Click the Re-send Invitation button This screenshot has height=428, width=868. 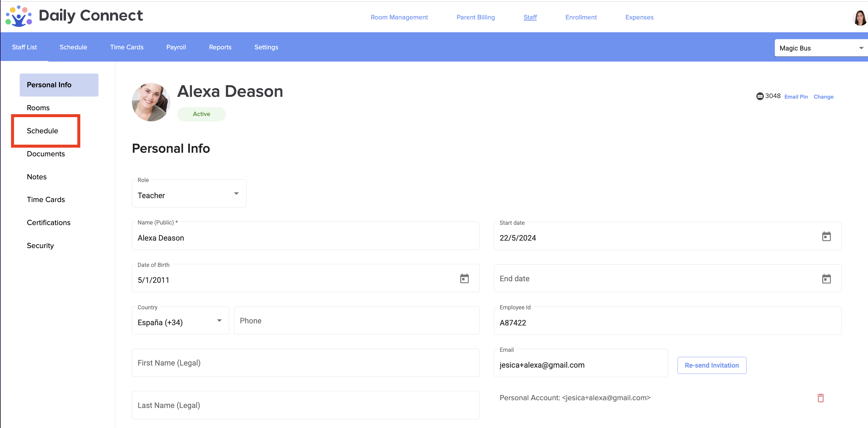[x=711, y=365]
